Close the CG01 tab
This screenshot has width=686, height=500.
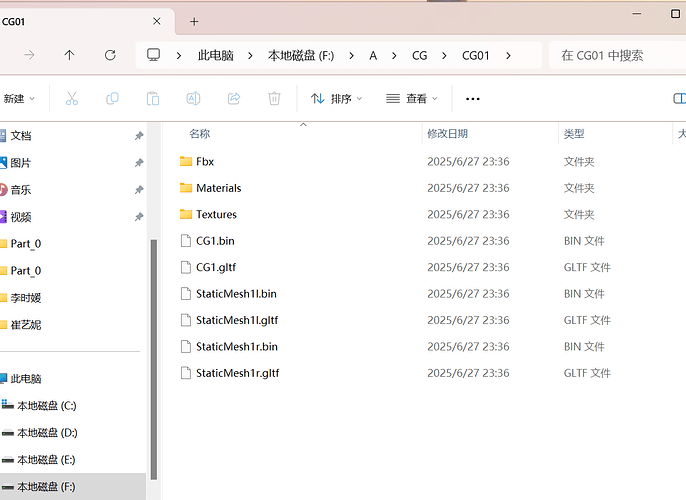pos(157,21)
